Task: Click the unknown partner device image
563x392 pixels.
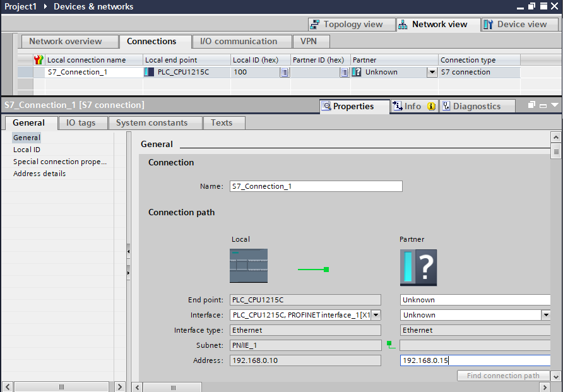Action: click(418, 268)
